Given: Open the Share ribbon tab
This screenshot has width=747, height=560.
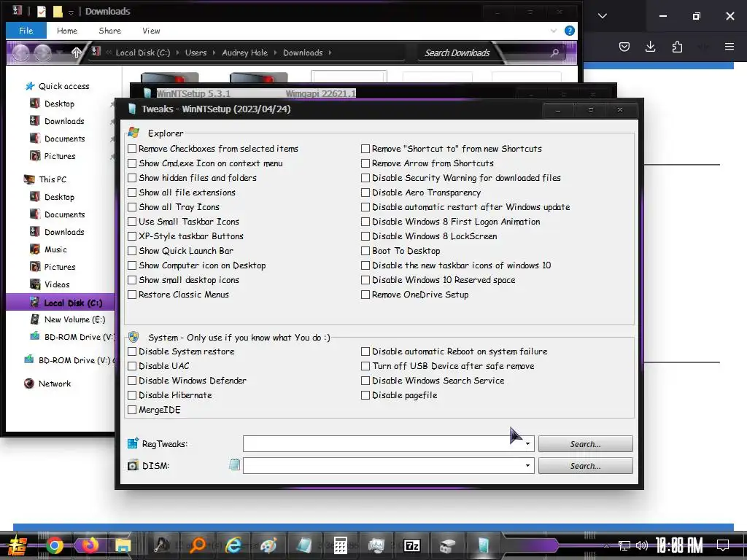Looking at the screenshot, I should pyautogui.click(x=109, y=31).
